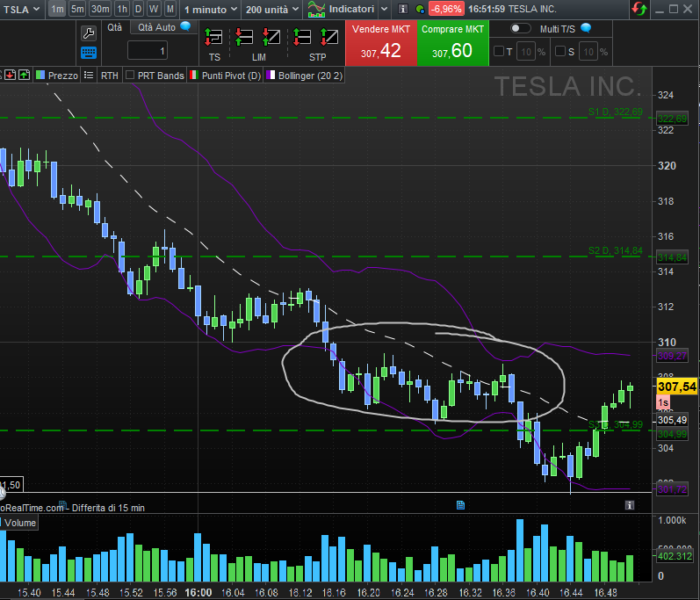700x600 pixels.
Task: Click the 16:00 time axis label
Action: pyautogui.click(x=198, y=592)
